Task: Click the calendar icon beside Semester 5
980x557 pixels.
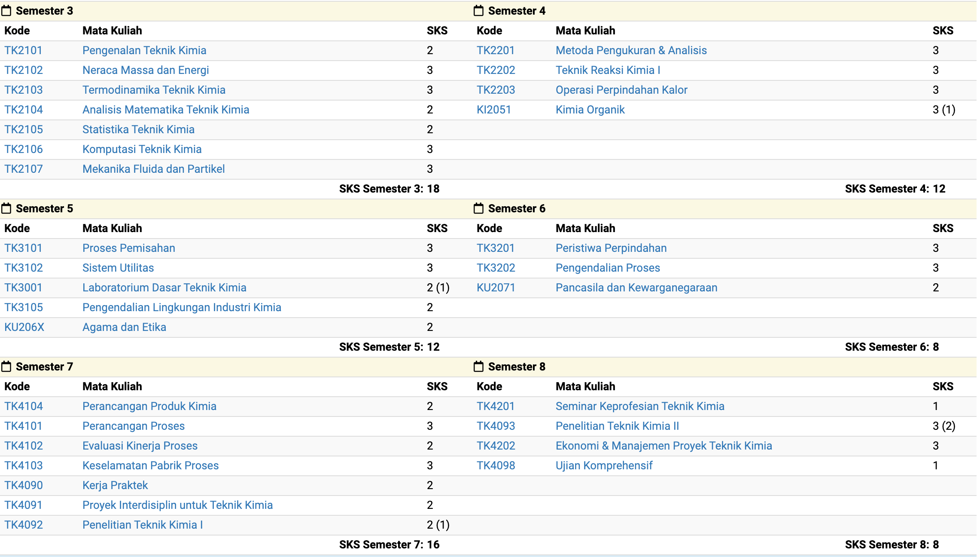Action: pos(6,208)
